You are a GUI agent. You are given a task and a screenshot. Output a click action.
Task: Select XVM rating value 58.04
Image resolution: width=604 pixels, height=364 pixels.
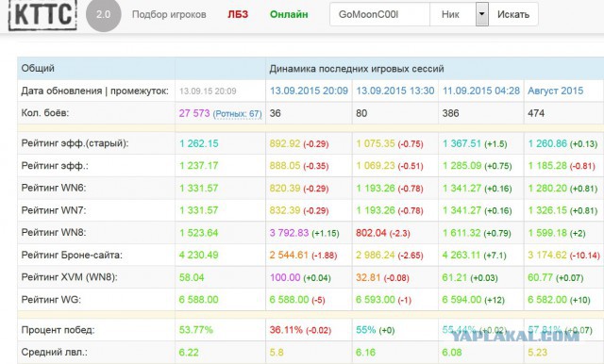192,277
